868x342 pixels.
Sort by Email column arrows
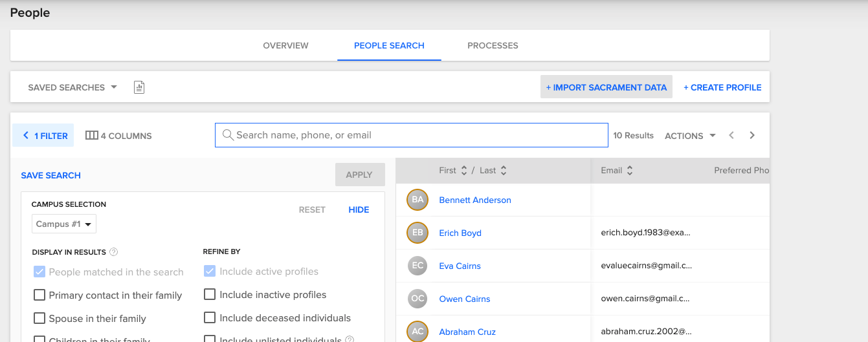pos(630,171)
